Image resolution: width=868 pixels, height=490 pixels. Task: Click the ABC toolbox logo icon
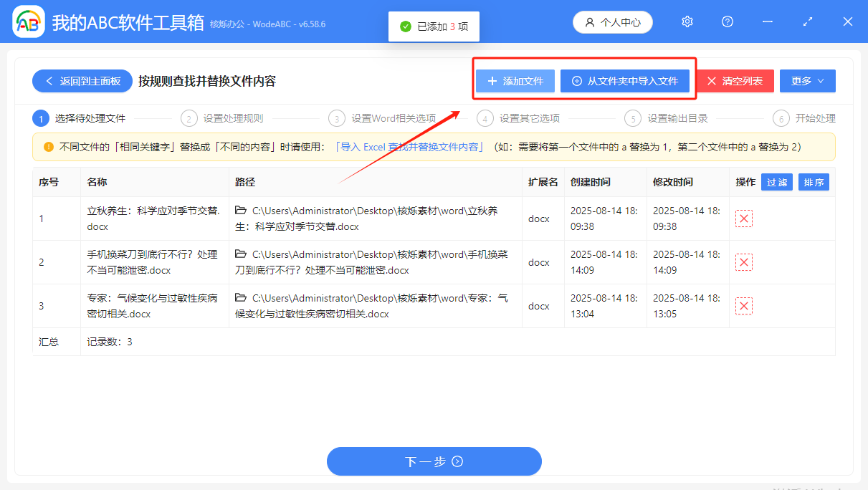(x=28, y=21)
